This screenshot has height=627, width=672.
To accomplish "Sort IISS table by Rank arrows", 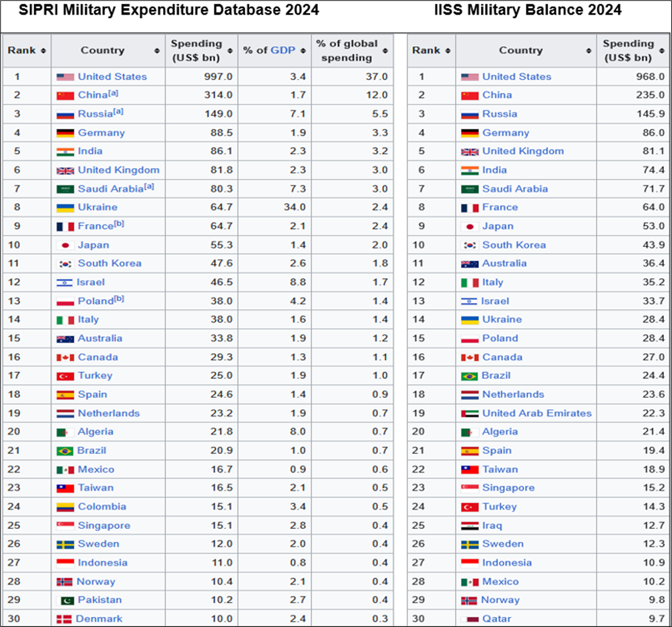I will (448, 51).
